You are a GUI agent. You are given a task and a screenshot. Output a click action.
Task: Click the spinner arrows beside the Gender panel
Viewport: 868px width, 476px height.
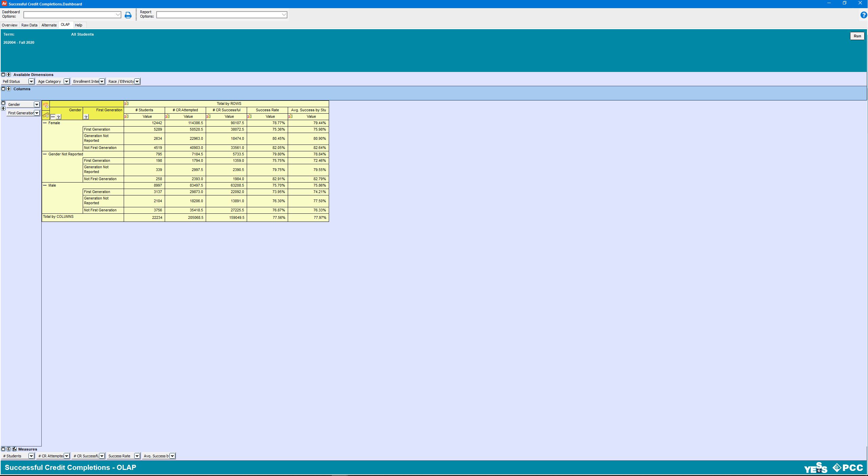3,109
